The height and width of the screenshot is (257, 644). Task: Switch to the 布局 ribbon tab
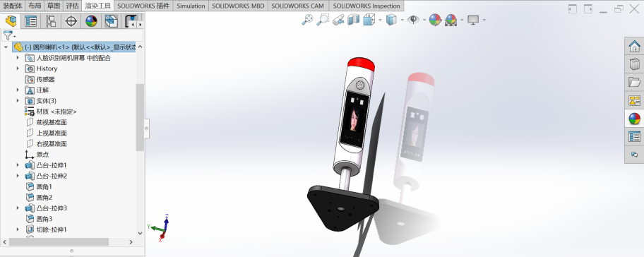point(35,6)
